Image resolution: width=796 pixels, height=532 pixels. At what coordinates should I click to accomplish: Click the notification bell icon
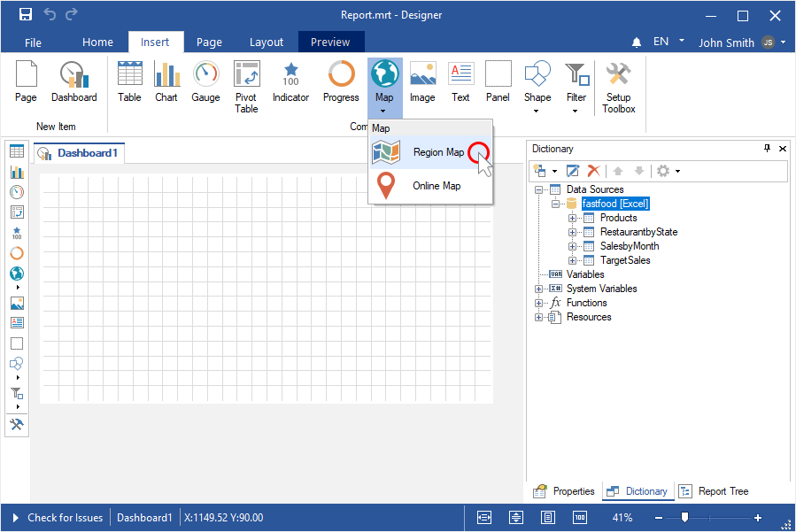click(637, 42)
